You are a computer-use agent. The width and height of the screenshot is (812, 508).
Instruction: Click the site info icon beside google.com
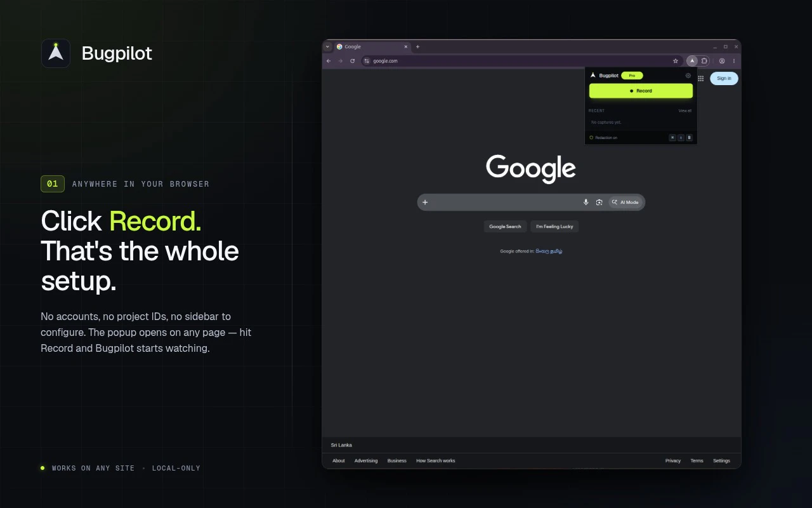(367, 61)
